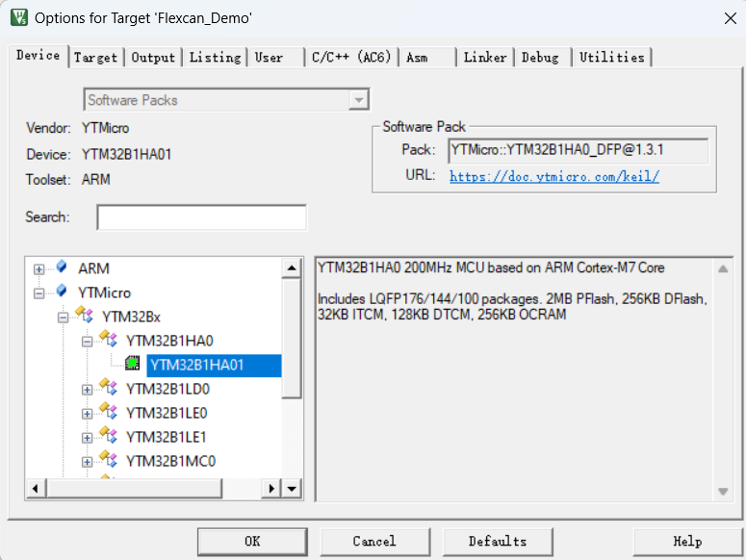Collapse the YTMicro vendor node
Screen dimensions: 746x560
39,293
